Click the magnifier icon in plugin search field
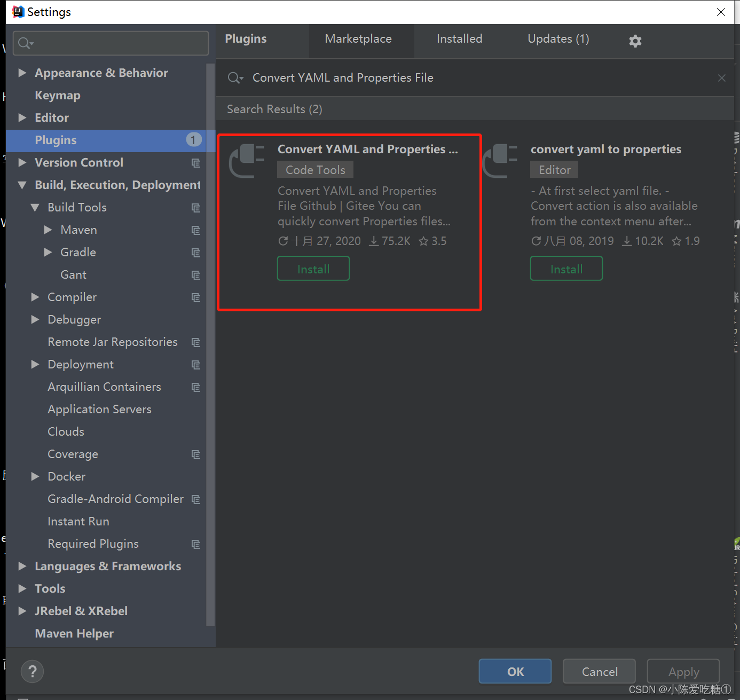This screenshot has height=700, width=740. pos(235,78)
